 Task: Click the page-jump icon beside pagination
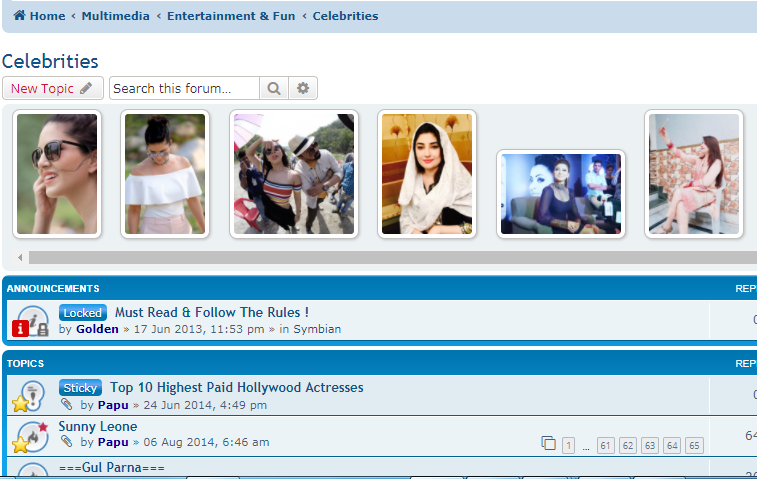pyautogui.click(x=548, y=445)
